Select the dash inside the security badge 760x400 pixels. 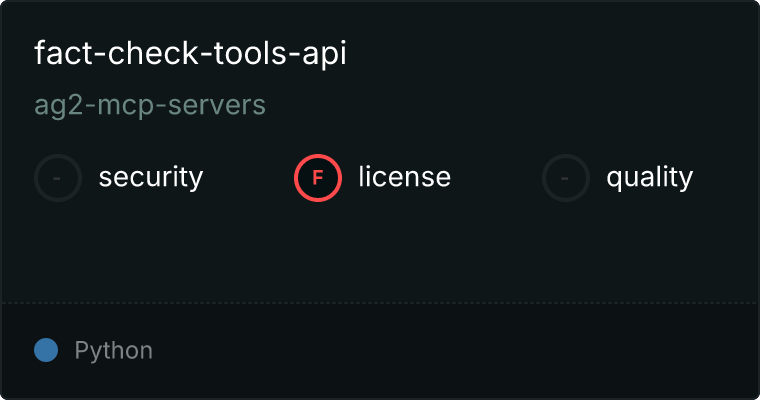58,178
